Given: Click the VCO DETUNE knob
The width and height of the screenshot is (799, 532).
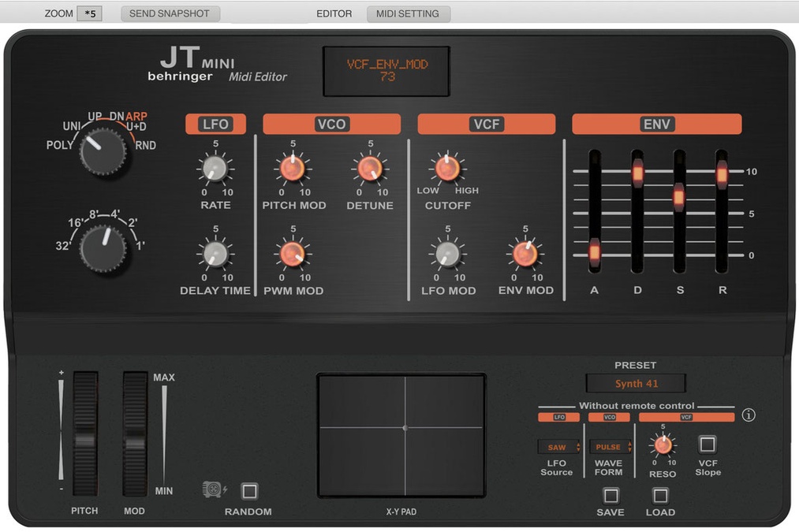Looking at the screenshot, I should pyautogui.click(x=370, y=169).
